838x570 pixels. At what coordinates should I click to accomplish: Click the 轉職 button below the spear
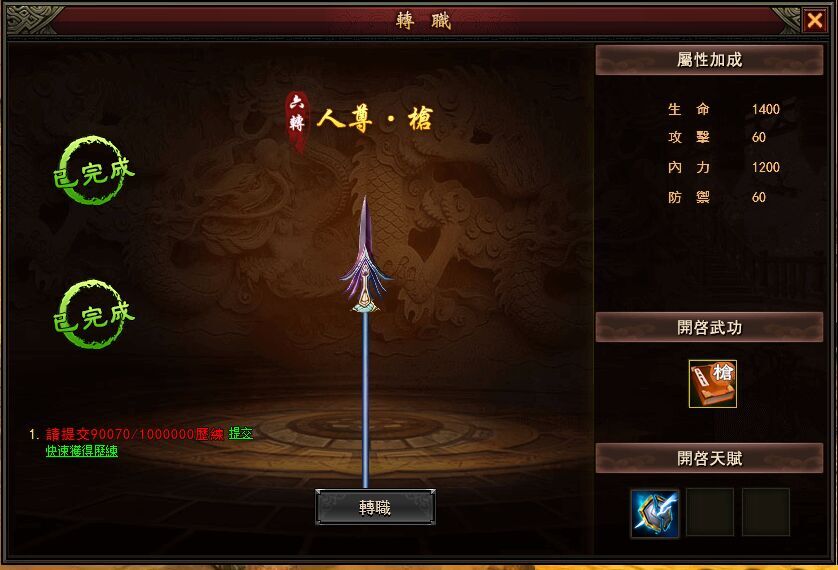click(375, 507)
